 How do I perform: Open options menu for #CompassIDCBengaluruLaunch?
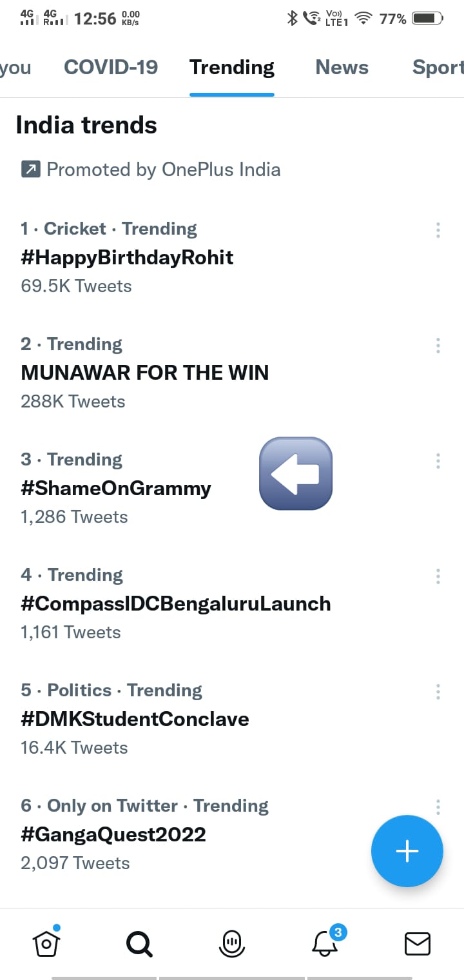(438, 576)
